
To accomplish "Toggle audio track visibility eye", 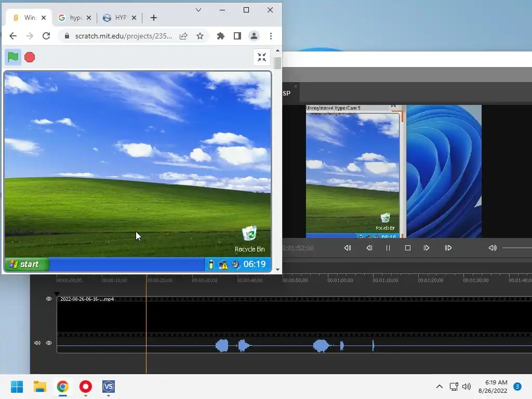I will click(x=49, y=343).
